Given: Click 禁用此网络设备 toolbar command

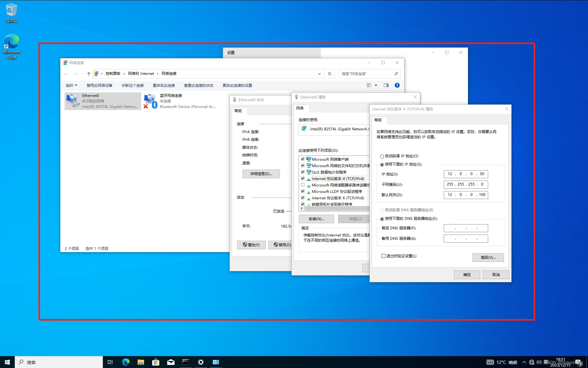Looking at the screenshot, I should 99,85.
